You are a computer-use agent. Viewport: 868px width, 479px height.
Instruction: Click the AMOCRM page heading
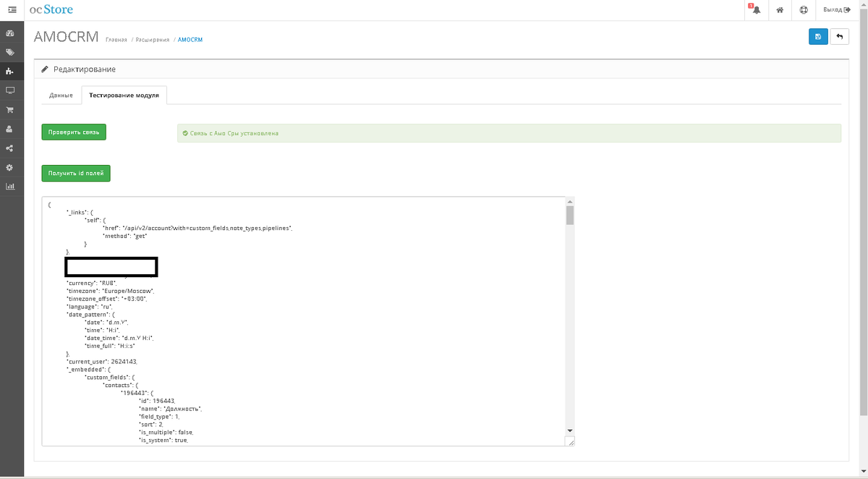point(66,37)
